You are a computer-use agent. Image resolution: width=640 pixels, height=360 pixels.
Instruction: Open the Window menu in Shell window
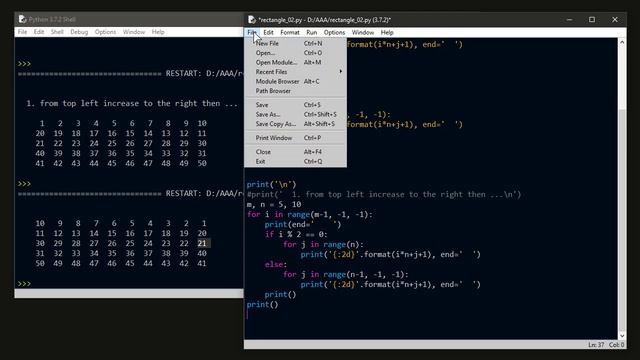click(x=134, y=32)
